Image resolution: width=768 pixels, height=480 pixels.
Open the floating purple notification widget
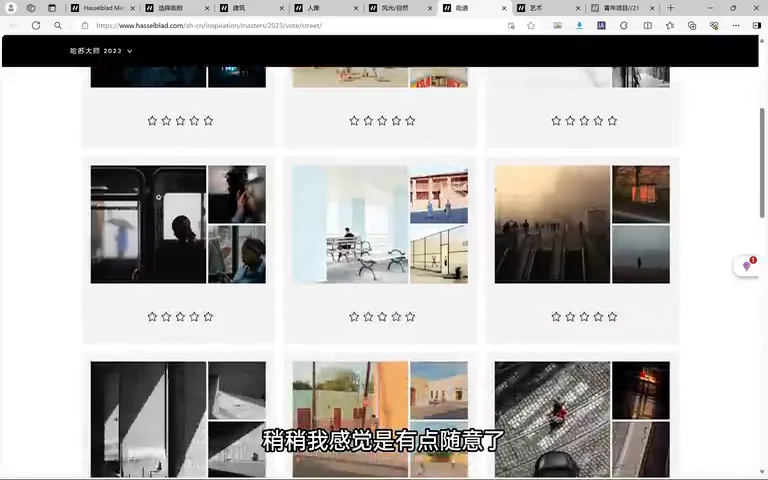[746, 265]
